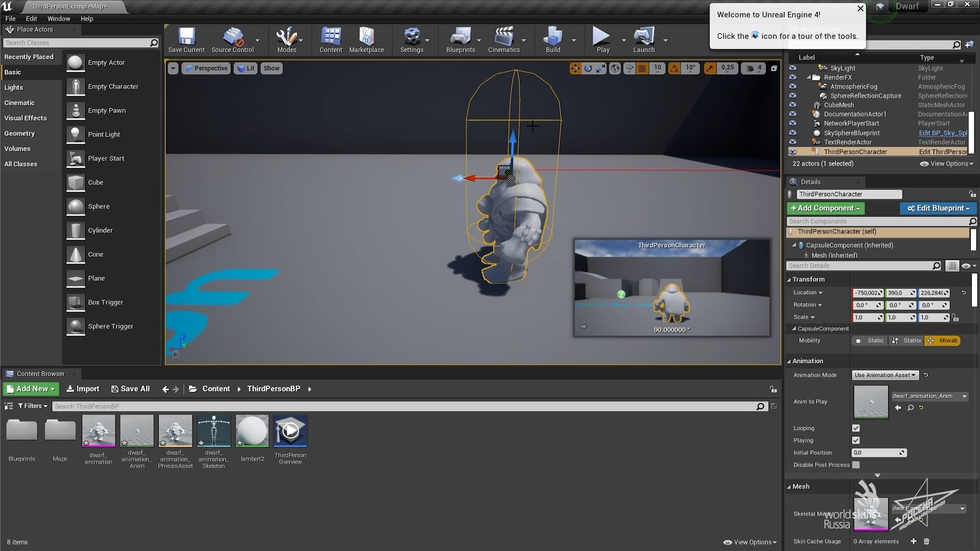Viewport: 980px width, 551px height.
Task: Maximize or restore the viewport icon
Action: point(774,68)
